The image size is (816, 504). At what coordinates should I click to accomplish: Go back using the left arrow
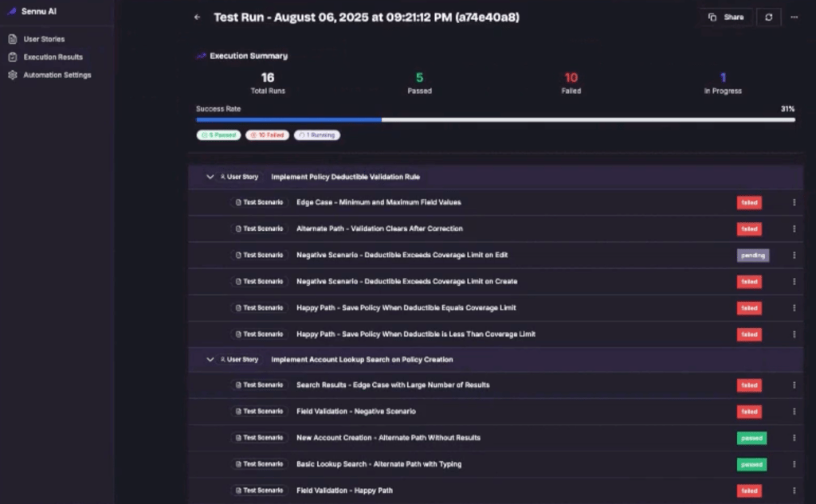click(x=198, y=18)
